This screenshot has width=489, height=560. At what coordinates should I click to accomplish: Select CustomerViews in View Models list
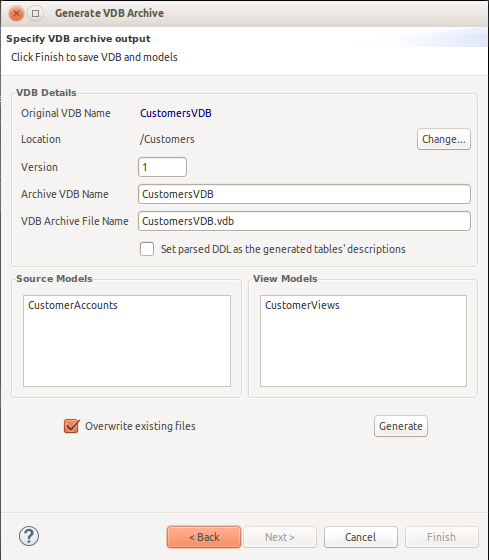click(302, 305)
